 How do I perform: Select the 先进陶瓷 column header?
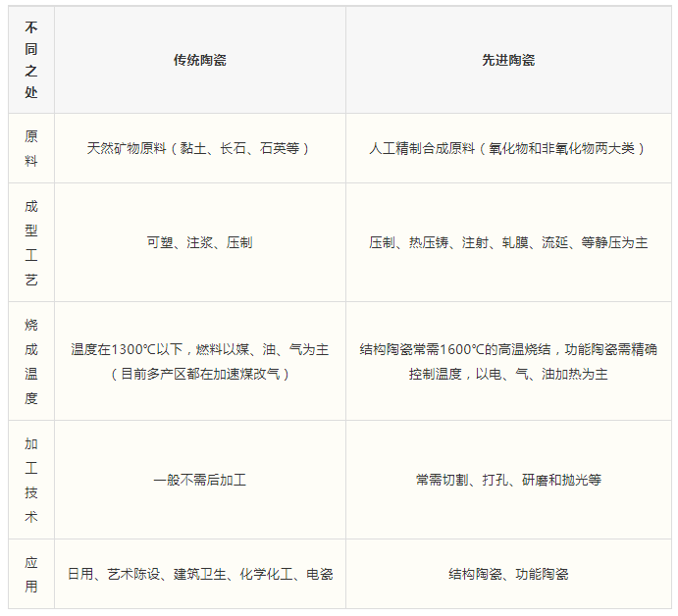pos(508,60)
